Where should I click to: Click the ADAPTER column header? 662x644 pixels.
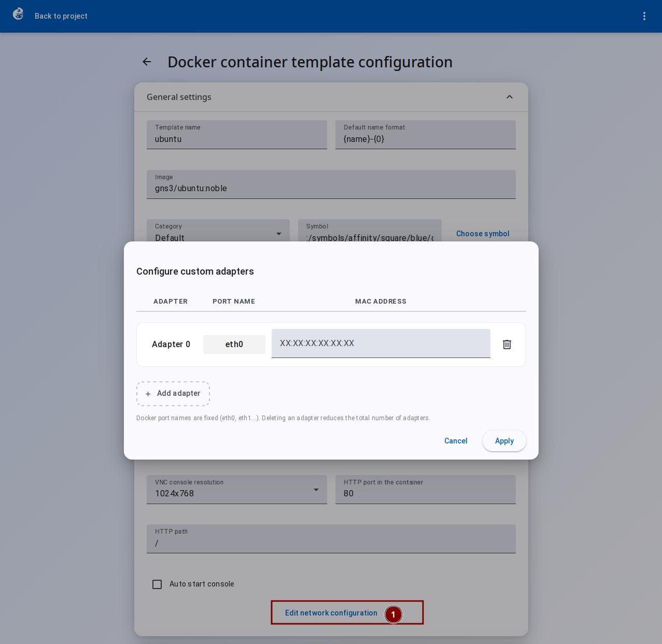click(x=171, y=302)
